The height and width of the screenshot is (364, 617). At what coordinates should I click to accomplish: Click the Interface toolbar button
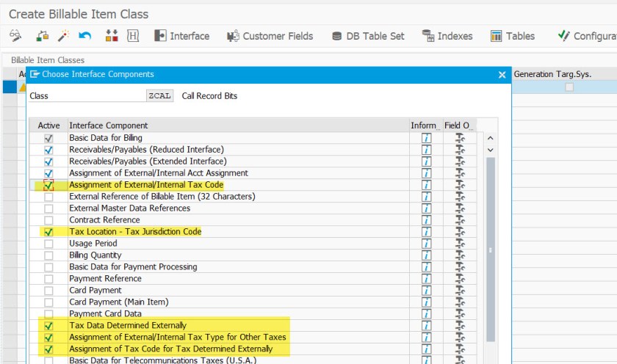pos(181,36)
